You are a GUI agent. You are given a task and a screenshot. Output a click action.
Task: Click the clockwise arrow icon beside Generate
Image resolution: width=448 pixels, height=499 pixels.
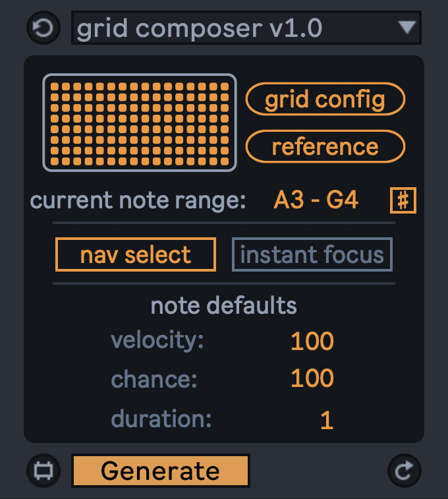403,470
